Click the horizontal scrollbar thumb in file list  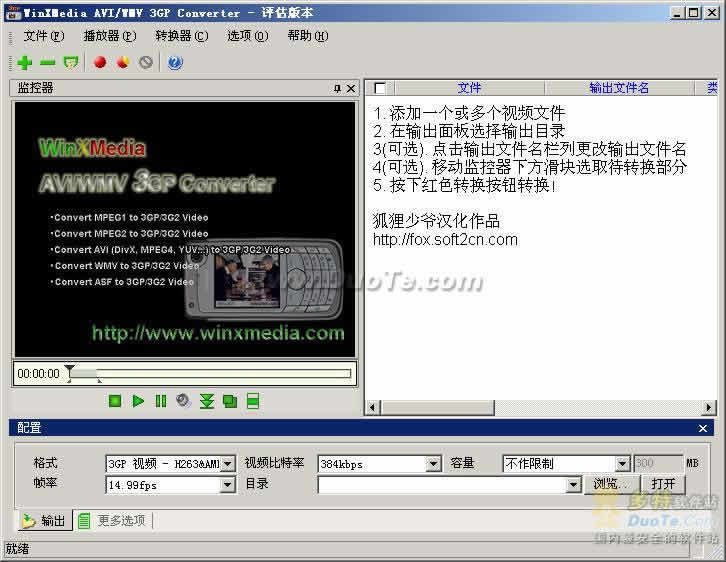tap(438, 407)
